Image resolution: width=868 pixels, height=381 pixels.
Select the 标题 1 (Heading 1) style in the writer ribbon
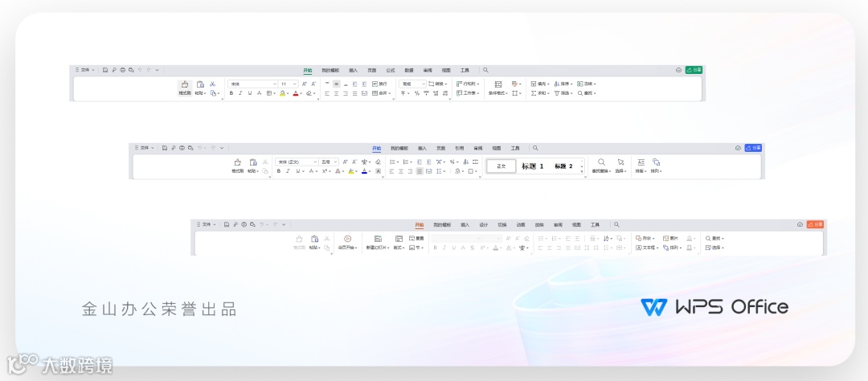533,166
